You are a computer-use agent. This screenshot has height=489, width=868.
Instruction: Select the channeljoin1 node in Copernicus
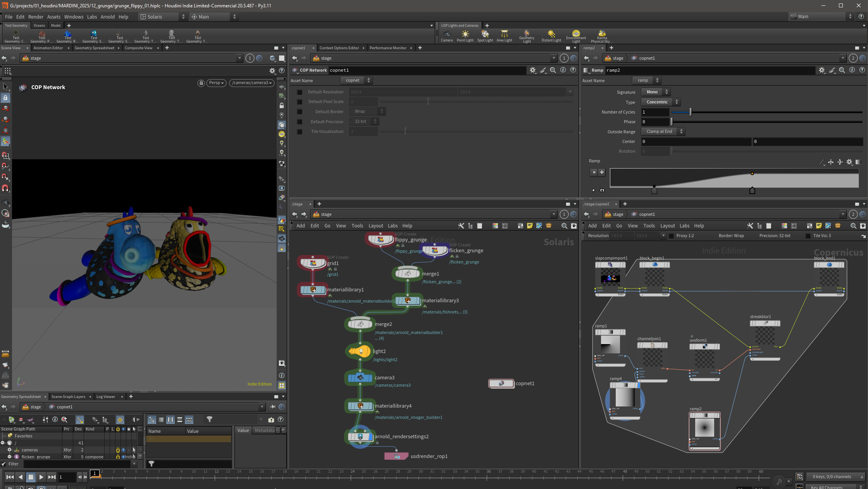coord(652,361)
